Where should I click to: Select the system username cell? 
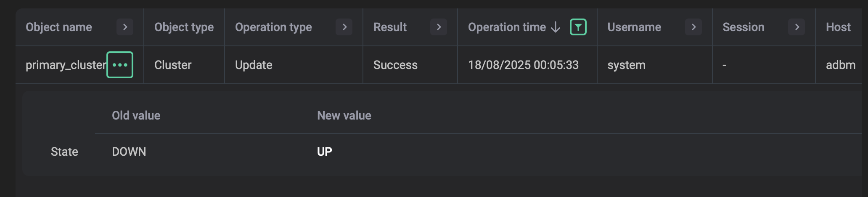pyautogui.click(x=626, y=65)
